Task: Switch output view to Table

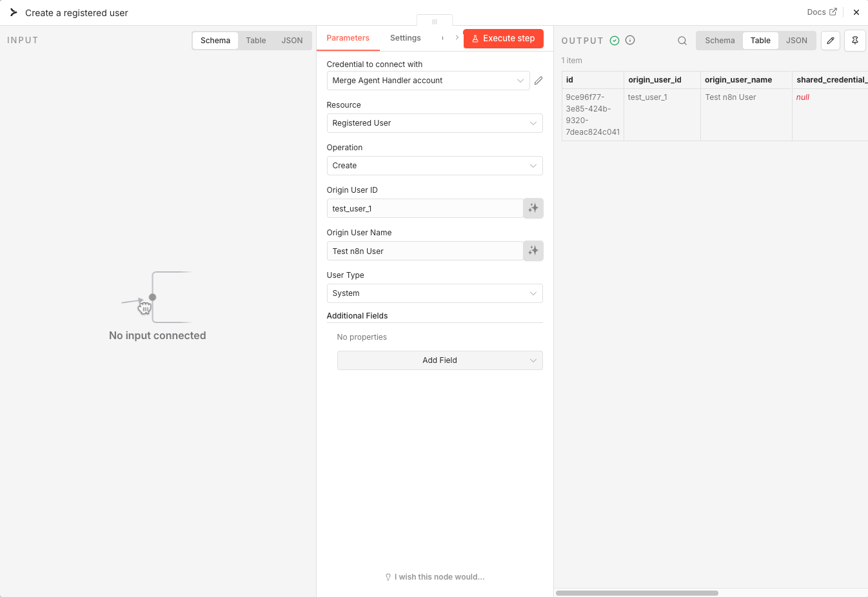Action: [760, 41]
